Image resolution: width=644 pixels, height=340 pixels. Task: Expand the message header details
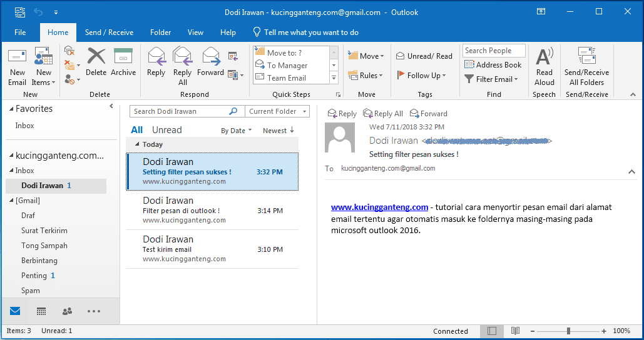click(631, 172)
